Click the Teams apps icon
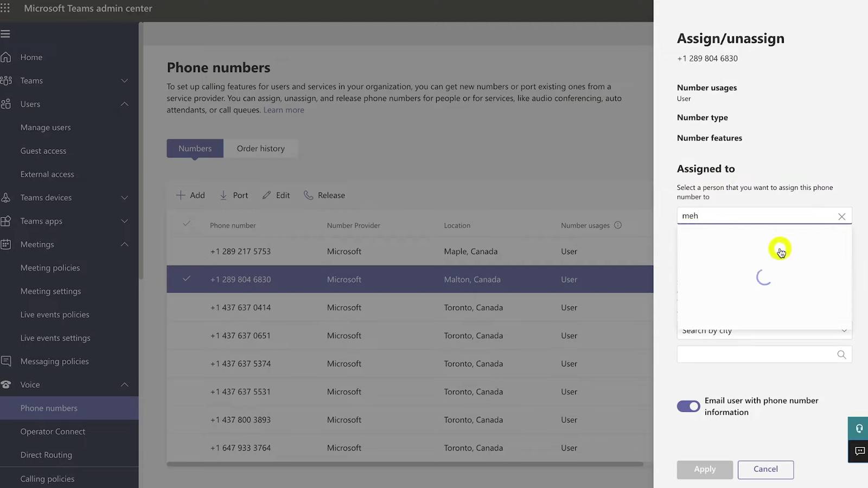This screenshot has height=488, width=868. tap(6, 221)
